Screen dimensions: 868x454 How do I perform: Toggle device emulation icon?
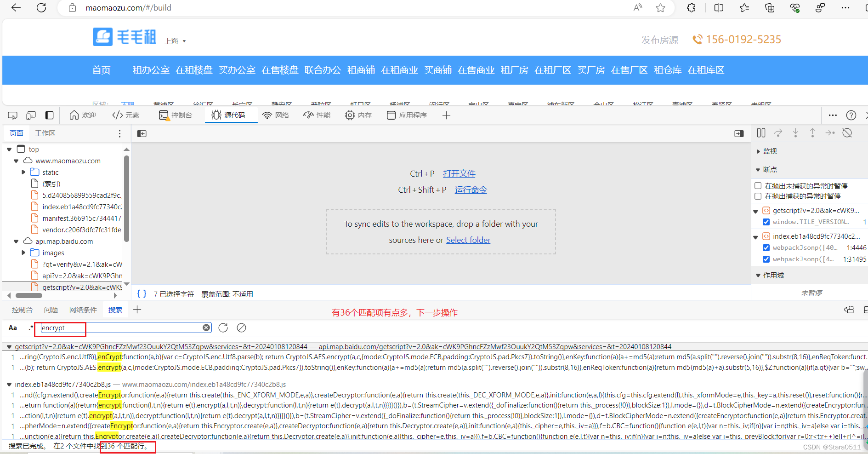[31, 115]
